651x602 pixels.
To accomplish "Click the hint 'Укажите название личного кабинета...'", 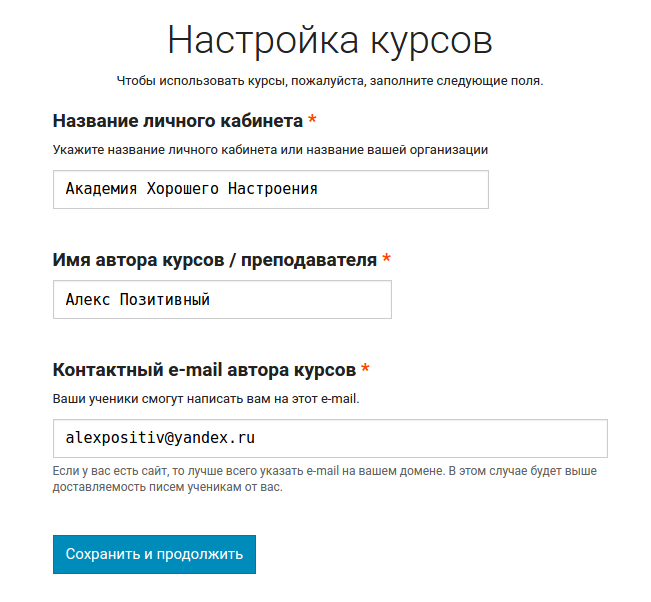I will click(x=270, y=150).
